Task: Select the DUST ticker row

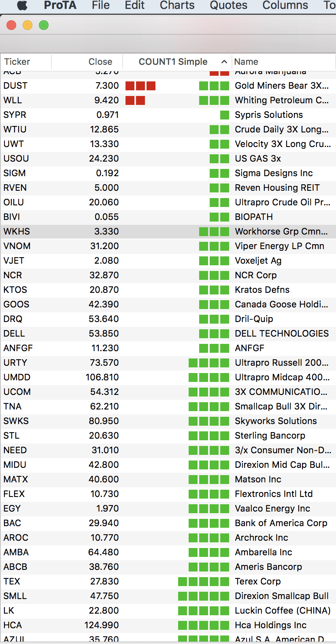Action: tap(168, 86)
